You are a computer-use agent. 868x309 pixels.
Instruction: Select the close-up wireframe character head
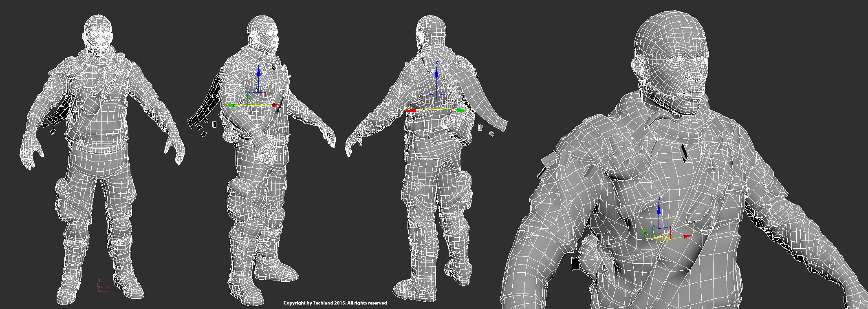[x=671, y=63]
